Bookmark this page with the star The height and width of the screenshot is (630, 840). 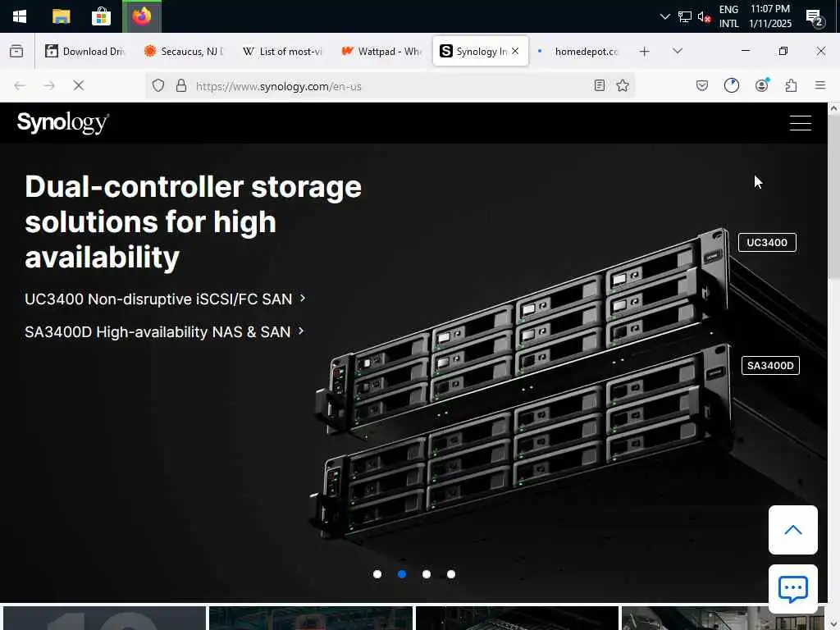623,85
